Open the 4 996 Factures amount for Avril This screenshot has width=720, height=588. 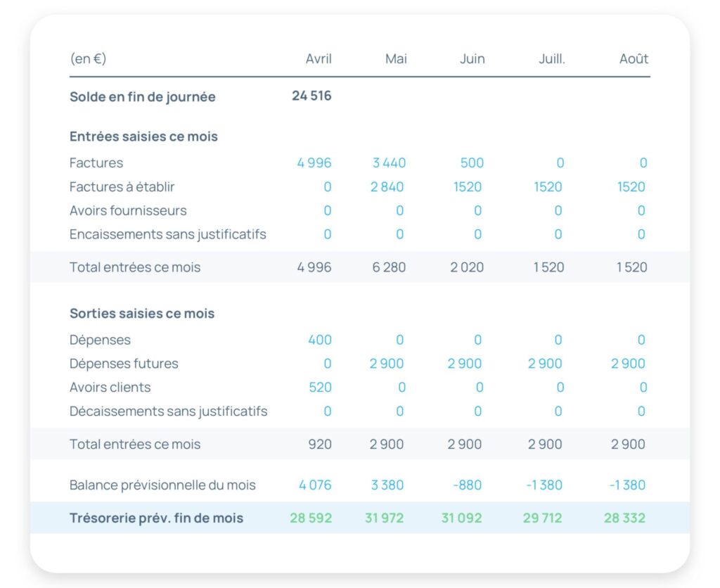(x=314, y=163)
